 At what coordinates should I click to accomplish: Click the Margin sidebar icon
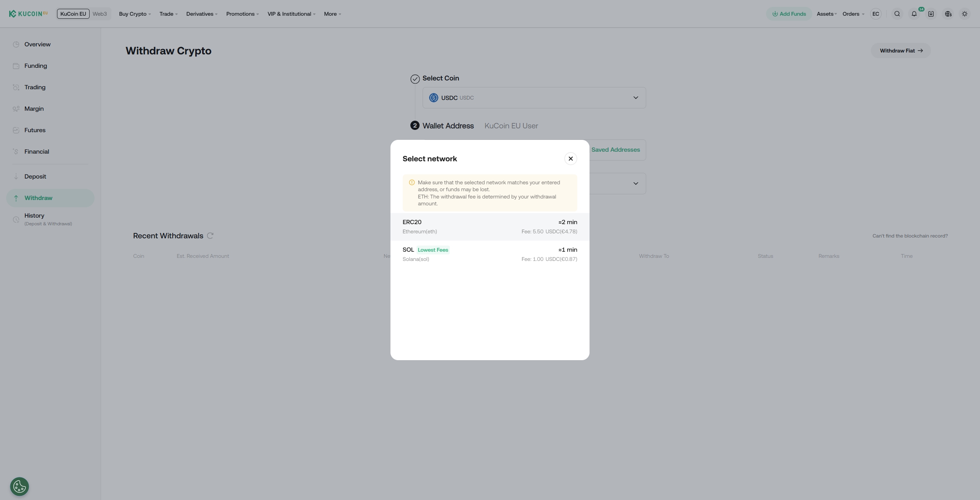click(x=16, y=109)
